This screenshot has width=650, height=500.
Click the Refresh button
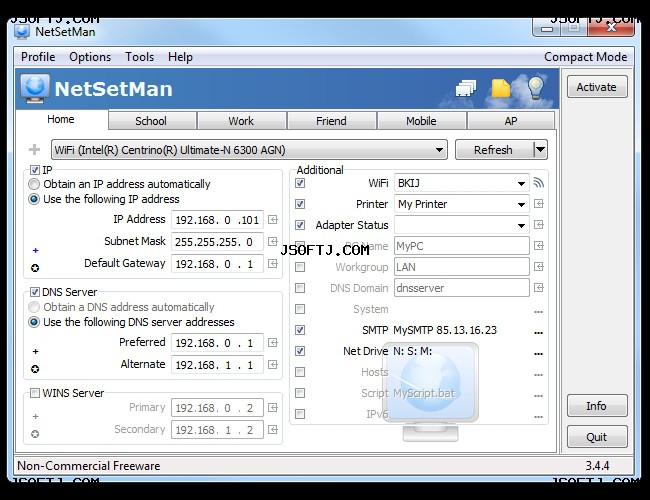494,149
